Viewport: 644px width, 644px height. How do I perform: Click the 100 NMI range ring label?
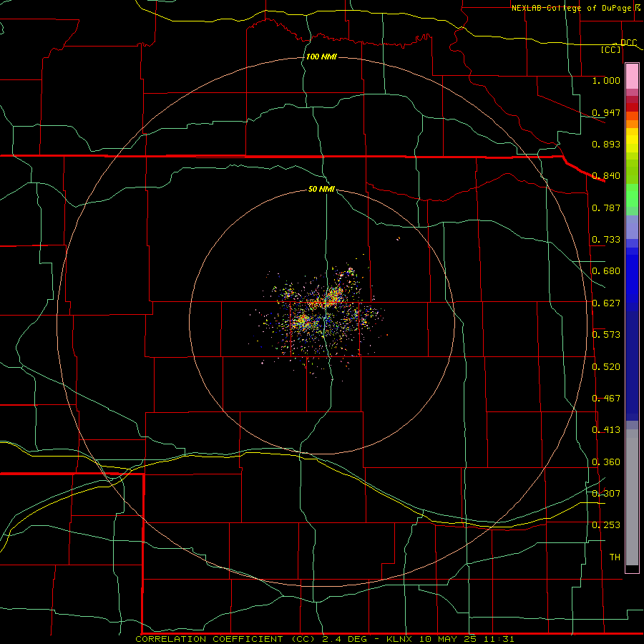click(x=321, y=57)
